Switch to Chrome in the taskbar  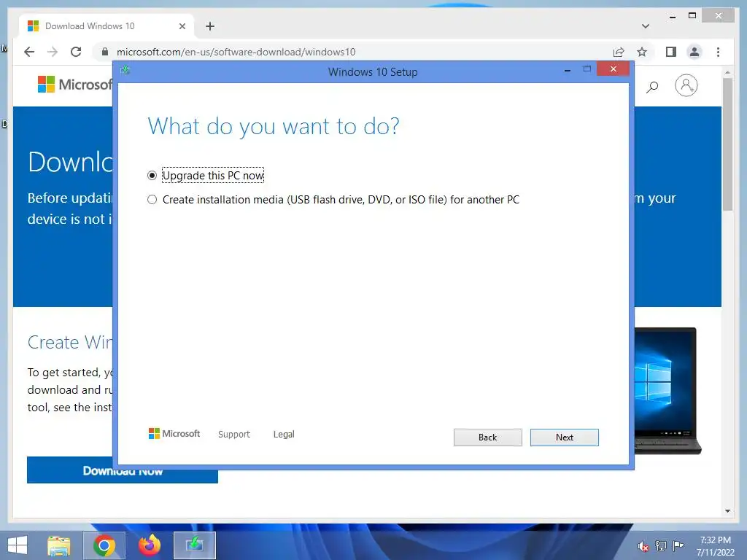click(104, 545)
